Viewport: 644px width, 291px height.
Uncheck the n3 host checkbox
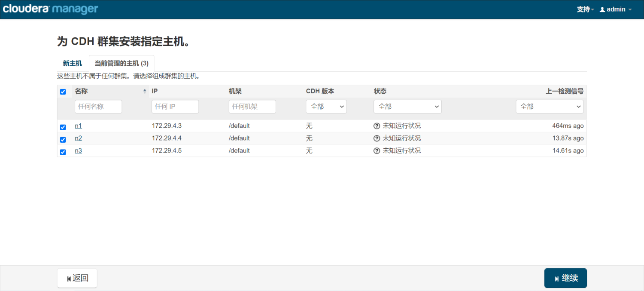coord(63,152)
